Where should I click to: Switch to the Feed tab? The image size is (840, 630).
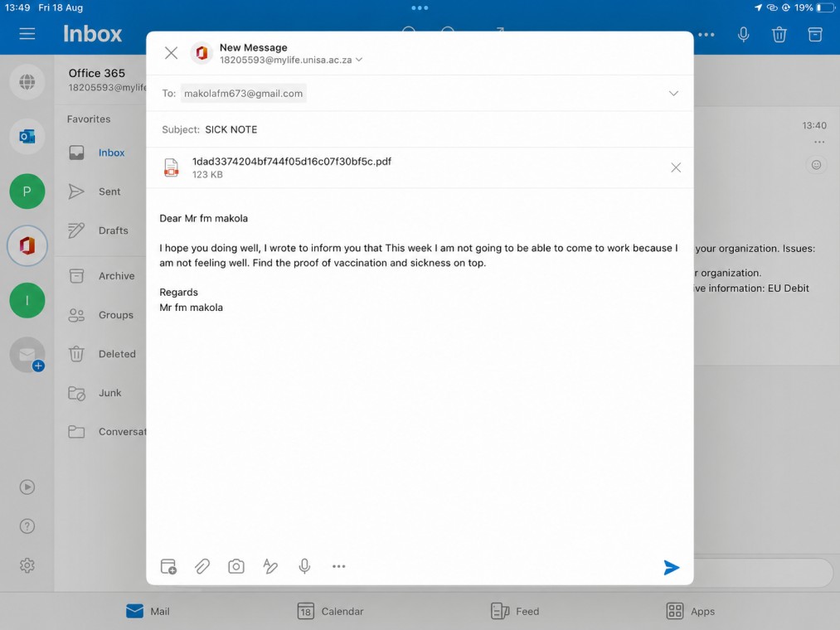pyautogui.click(x=515, y=611)
